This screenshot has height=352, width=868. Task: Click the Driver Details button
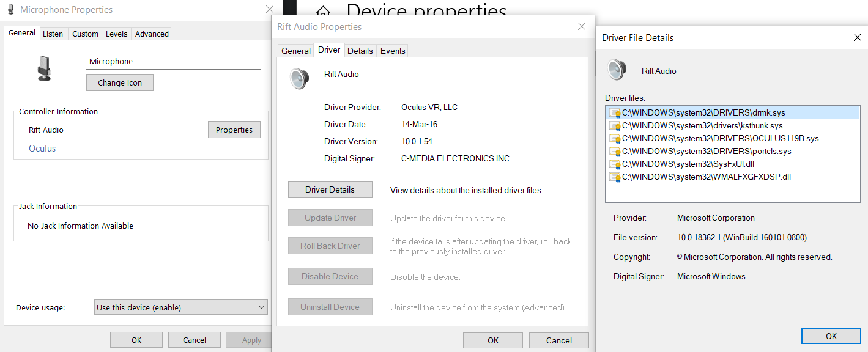click(330, 189)
